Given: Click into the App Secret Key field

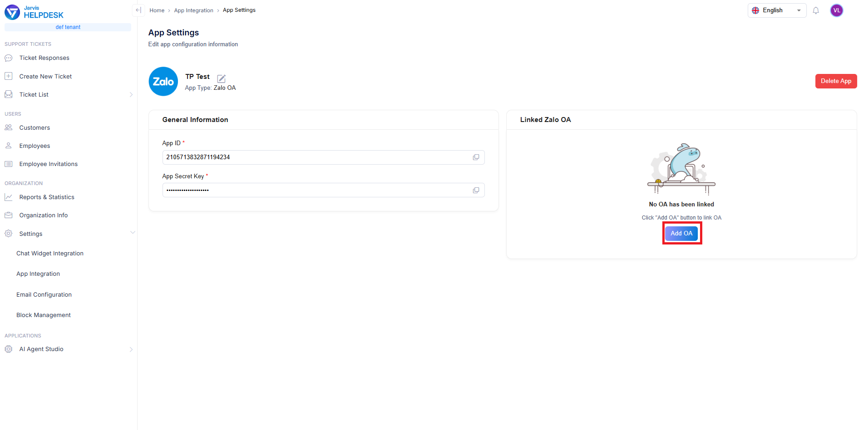Looking at the screenshot, I should [323, 190].
